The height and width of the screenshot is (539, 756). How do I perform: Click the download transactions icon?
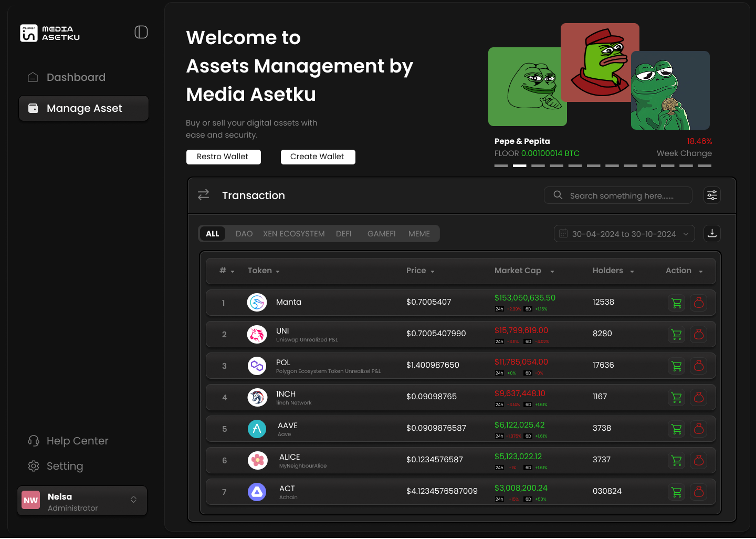click(712, 233)
